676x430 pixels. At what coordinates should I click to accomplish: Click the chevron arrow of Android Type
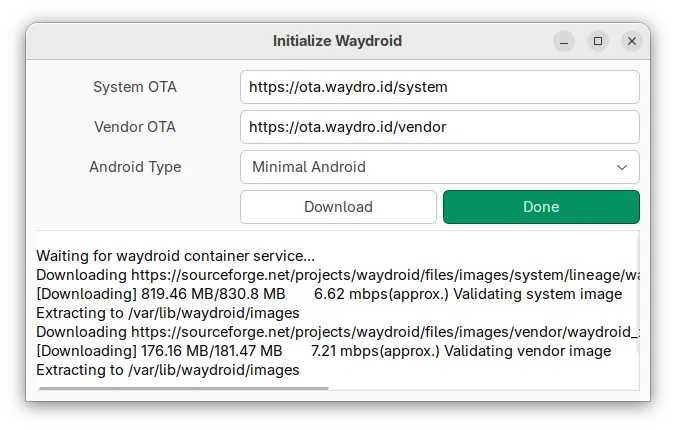622,167
